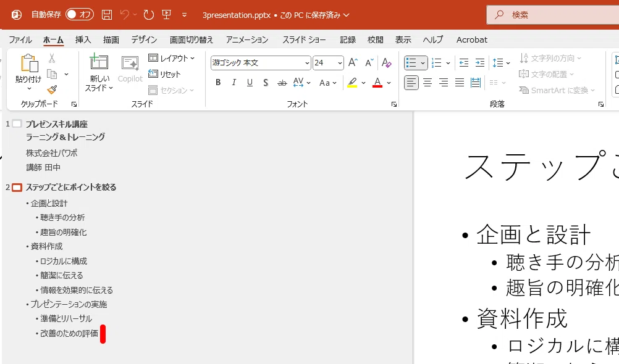Click outline title プレゼンスキル講座

tap(56, 124)
